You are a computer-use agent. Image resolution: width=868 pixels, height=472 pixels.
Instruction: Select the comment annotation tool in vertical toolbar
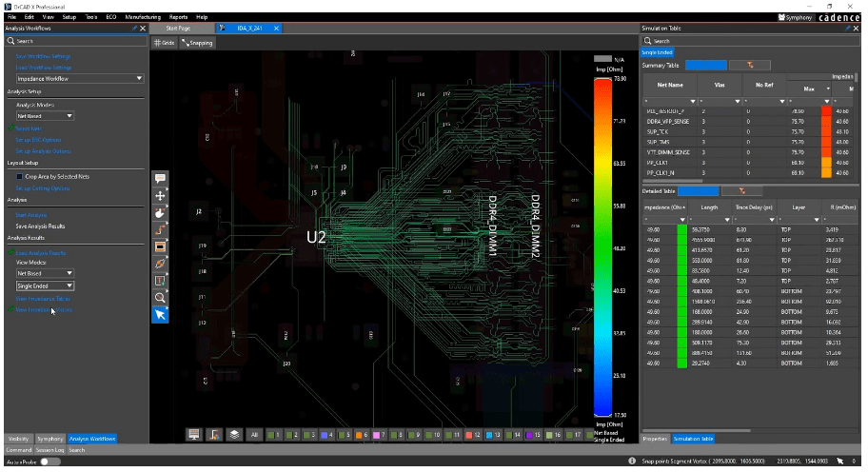pyautogui.click(x=160, y=178)
